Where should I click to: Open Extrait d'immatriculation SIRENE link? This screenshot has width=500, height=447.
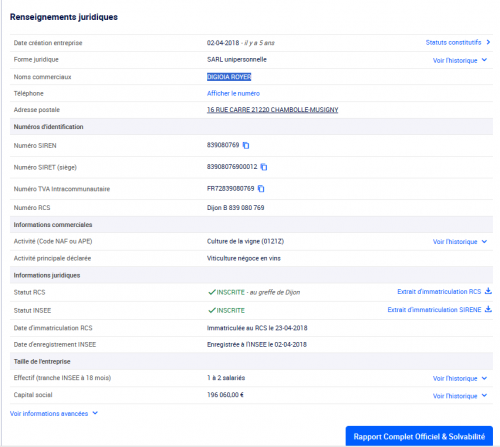[x=434, y=310]
